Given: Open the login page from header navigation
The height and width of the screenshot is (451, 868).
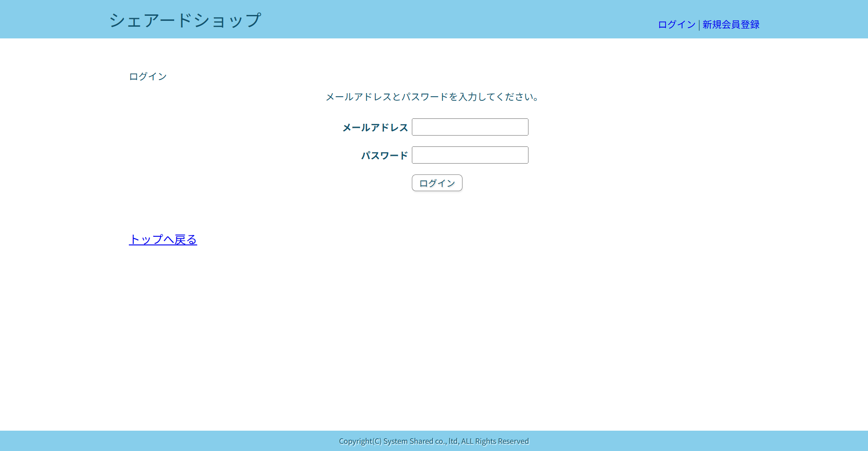Looking at the screenshot, I should click(x=676, y=24).
